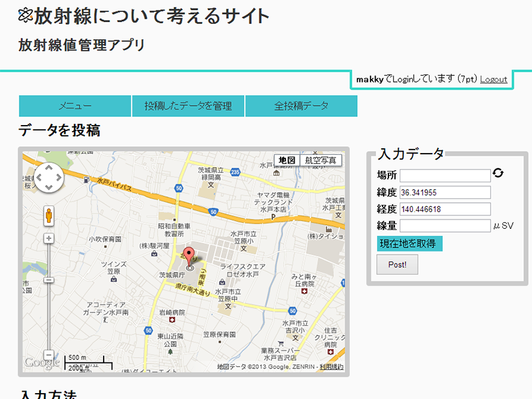Switch map to 地図 view

coord(287,160)
